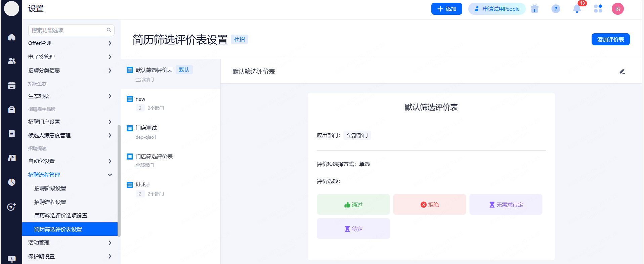Screen dimensions: 644x264
Task: Click the gift box icon
Action: pos(534,9)
